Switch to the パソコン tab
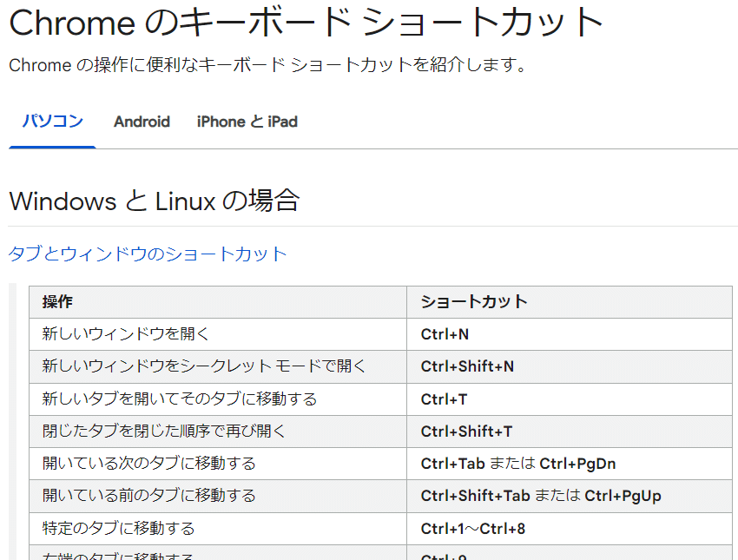738x560 pixels. tap(52, 122)
